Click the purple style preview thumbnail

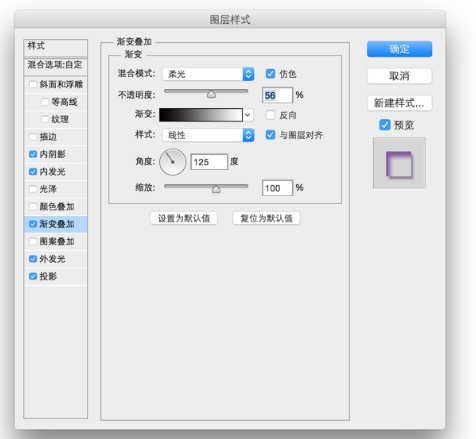point(399,163)
